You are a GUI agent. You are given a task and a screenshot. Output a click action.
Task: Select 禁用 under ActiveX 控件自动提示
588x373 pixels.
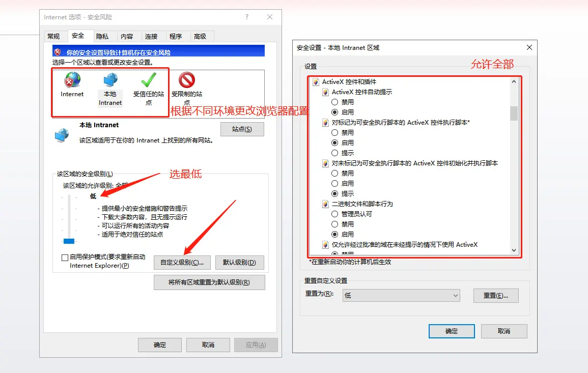(x=334, y=102)
